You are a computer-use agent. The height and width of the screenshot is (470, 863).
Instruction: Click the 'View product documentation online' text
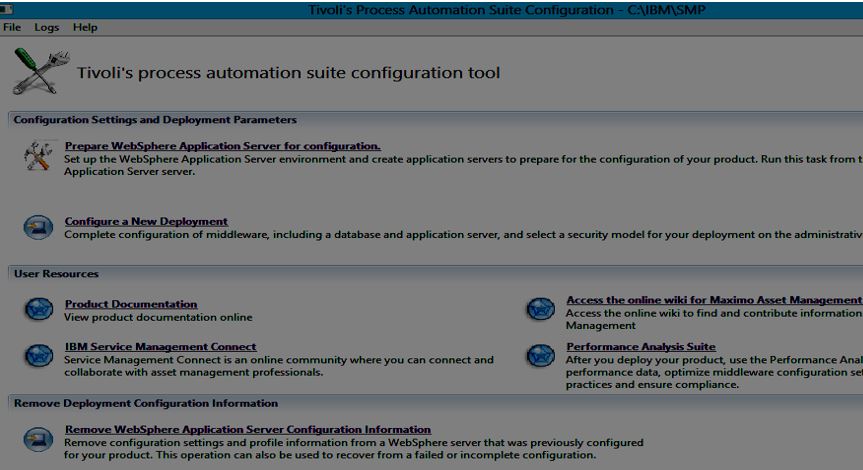coord(158,317)
